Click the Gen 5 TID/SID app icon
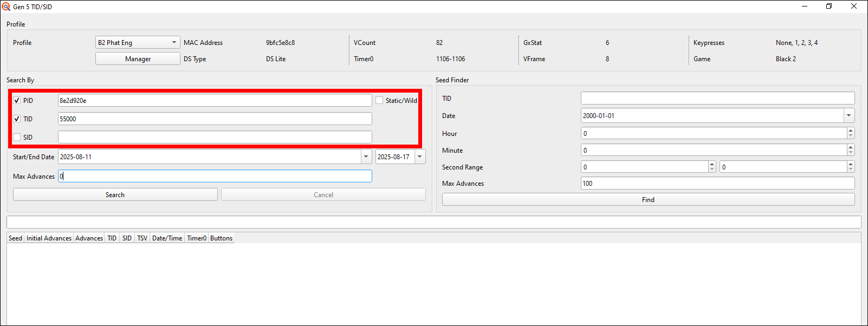The image size is (868, 326). pos(6,6)
